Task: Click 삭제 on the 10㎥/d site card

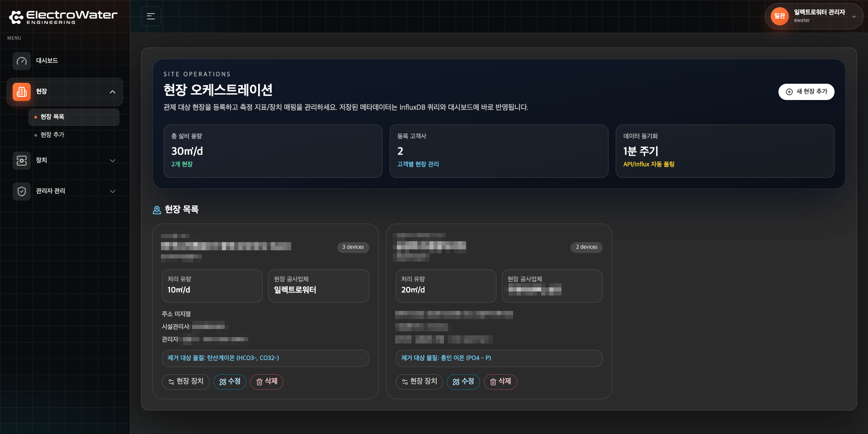Action: pyautogui.click(x=266, y=382)
